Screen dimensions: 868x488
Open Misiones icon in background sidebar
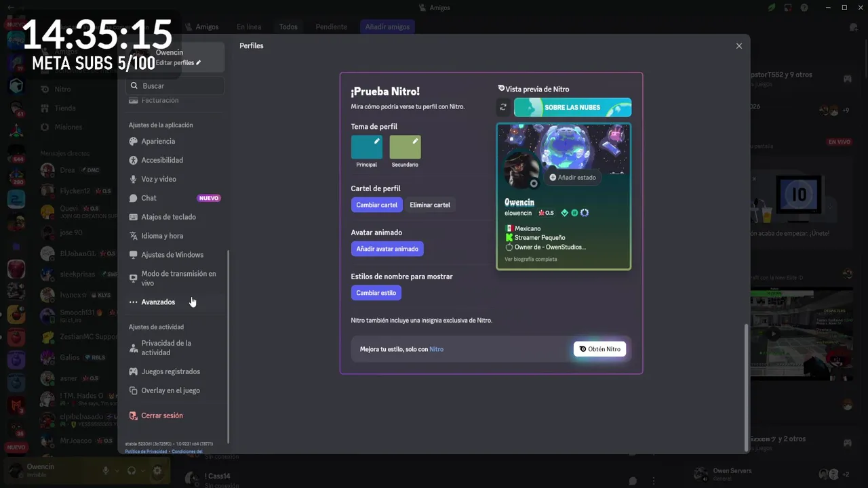point(45,127)
